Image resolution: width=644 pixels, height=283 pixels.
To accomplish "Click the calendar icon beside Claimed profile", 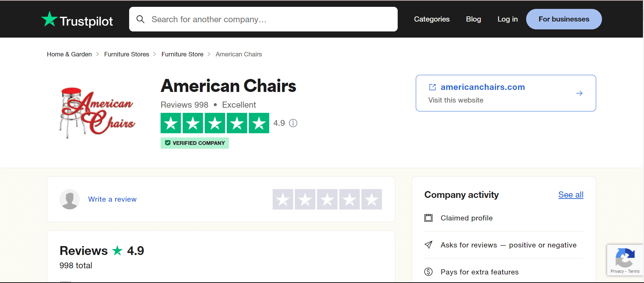I will pyautogui.click(x=429, y=218).
